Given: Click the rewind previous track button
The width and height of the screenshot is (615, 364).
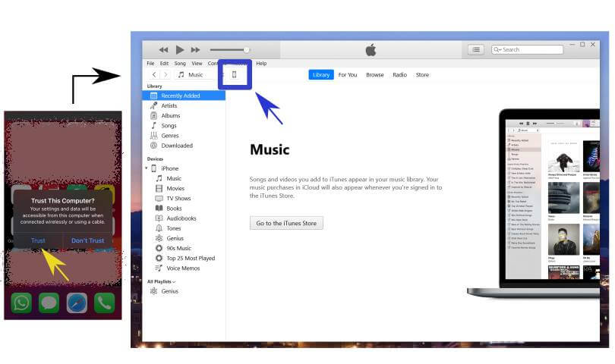Looking at the screenshot, I should click(x=163, y=50).
